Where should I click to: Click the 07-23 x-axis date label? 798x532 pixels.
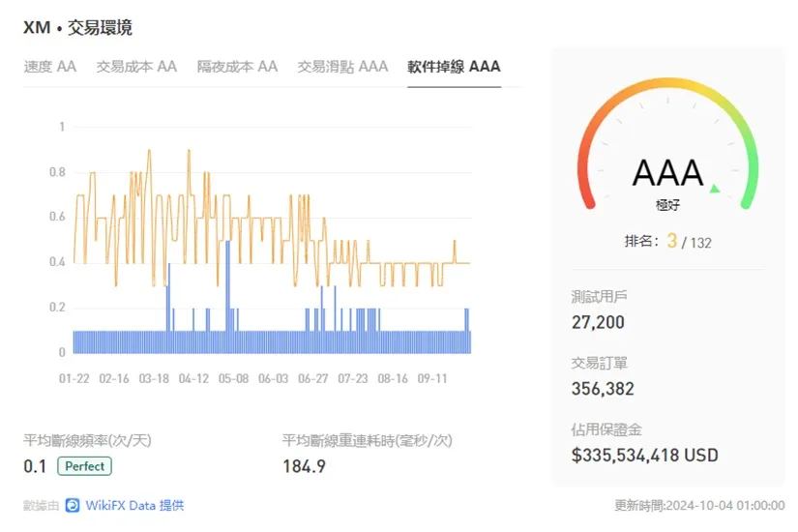353,379
